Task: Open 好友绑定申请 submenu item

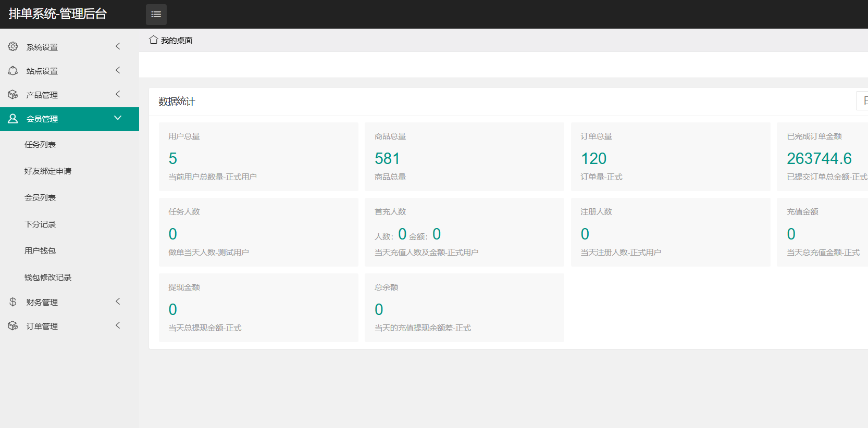Action: tap(48, 171)
